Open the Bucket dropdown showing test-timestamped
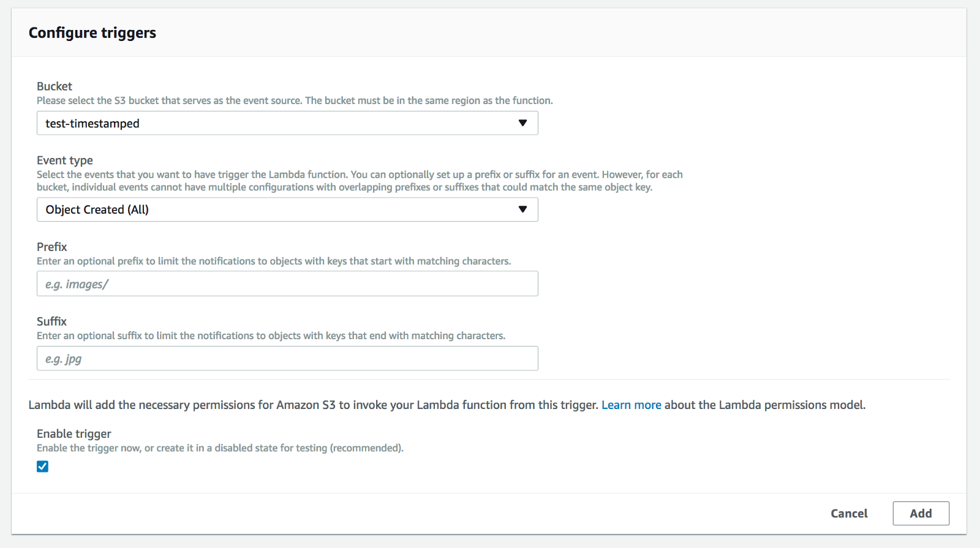Image resolution: width=980 pixels, height=548 pixels. tap(287, 123)
